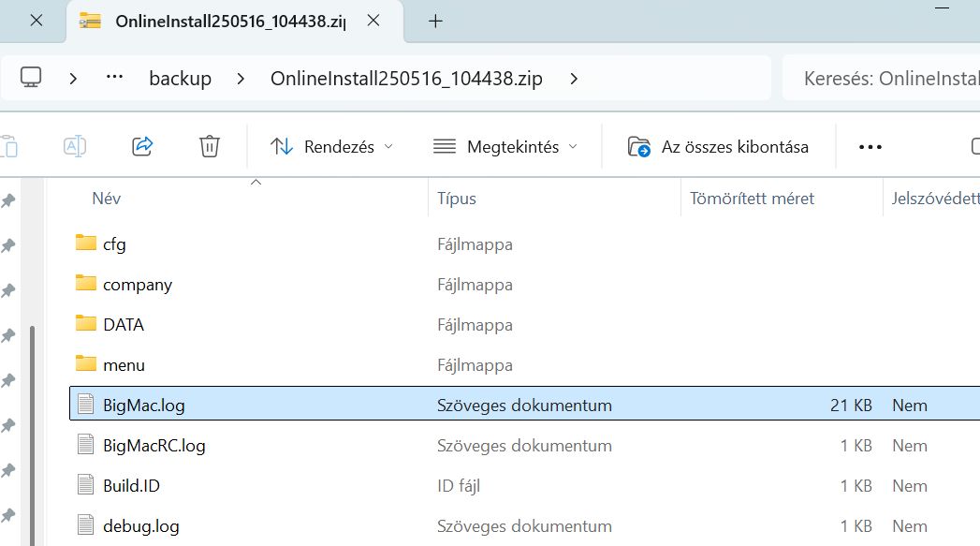
Task: Click the Build.ID file icon
Action: click(x=85, y=485)
